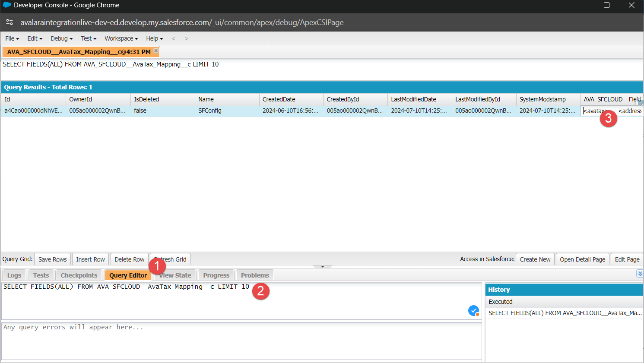Open the Debug menu
644x363 pixels.
tap(62, 38)
